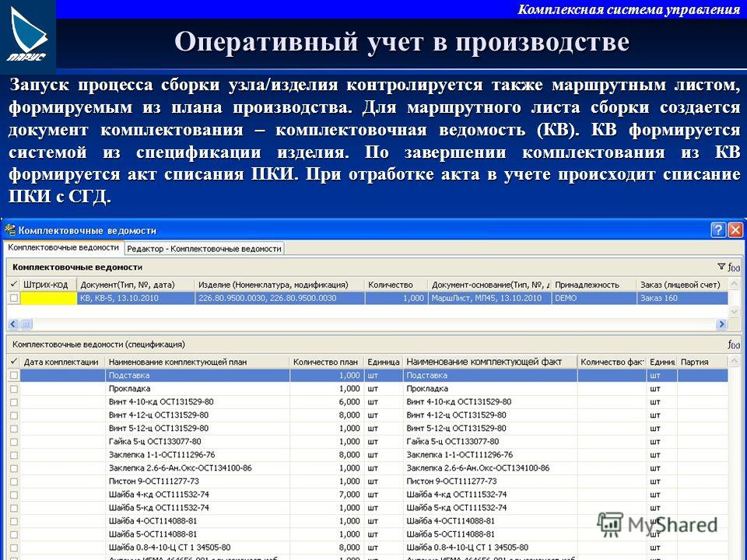747x560 pixels.
Task: Click the f(x) icon beside the filter funnel
Action: tap(734, 267)
